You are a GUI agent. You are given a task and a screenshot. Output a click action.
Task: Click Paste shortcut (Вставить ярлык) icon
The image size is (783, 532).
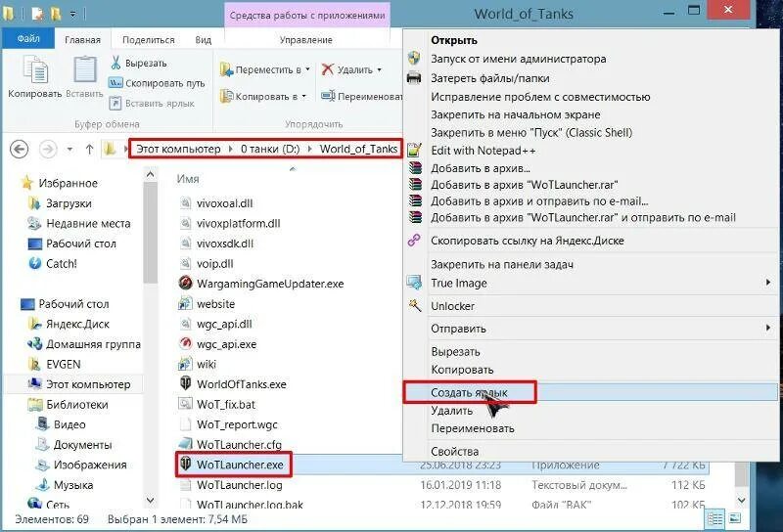pos(115,103)
